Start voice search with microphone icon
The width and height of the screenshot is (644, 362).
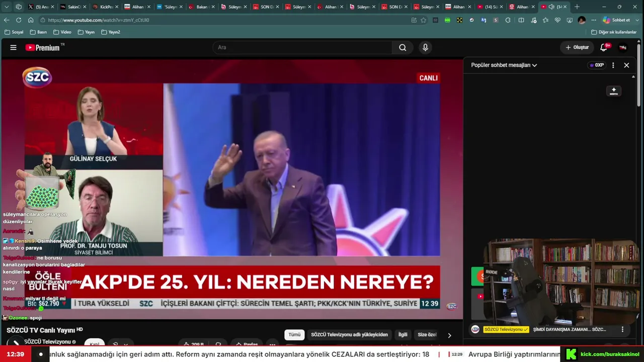425,47
